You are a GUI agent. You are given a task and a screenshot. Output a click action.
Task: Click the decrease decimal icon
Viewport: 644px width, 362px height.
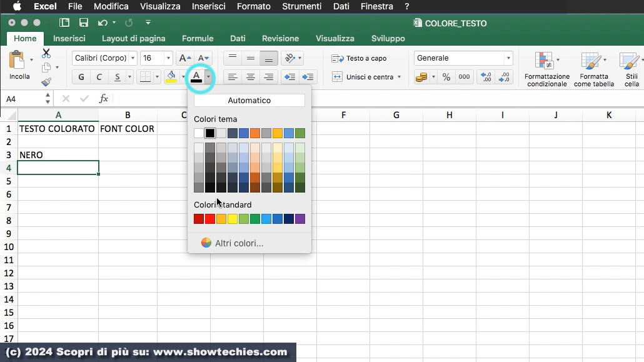coord(504,77)
